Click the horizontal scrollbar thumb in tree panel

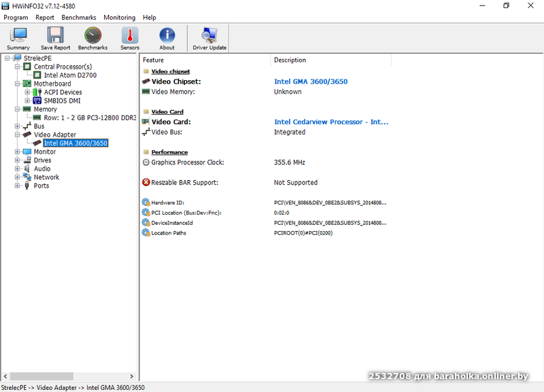click(x=41, y=376)
